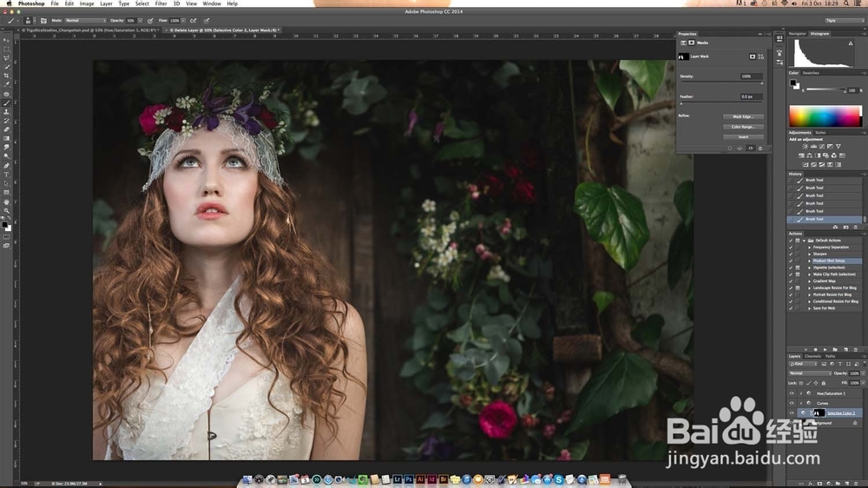Enable airbrush-style build-up in options bar

tap(193, 21)
